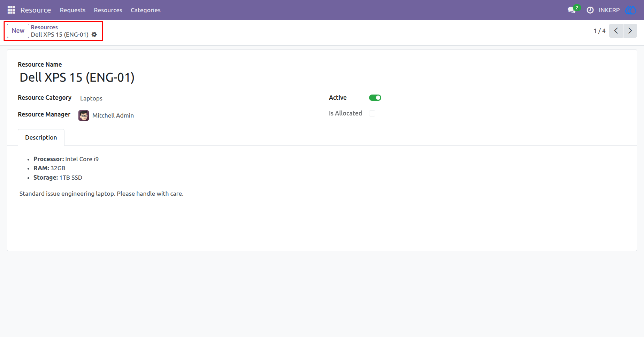Click the Resource Manager label
Screen dimensions: 644x337
click(44, 114)
